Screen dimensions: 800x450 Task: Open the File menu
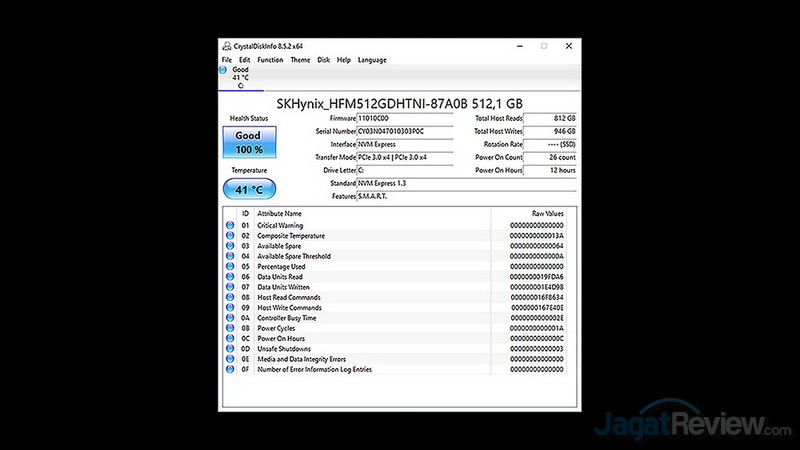226,60
